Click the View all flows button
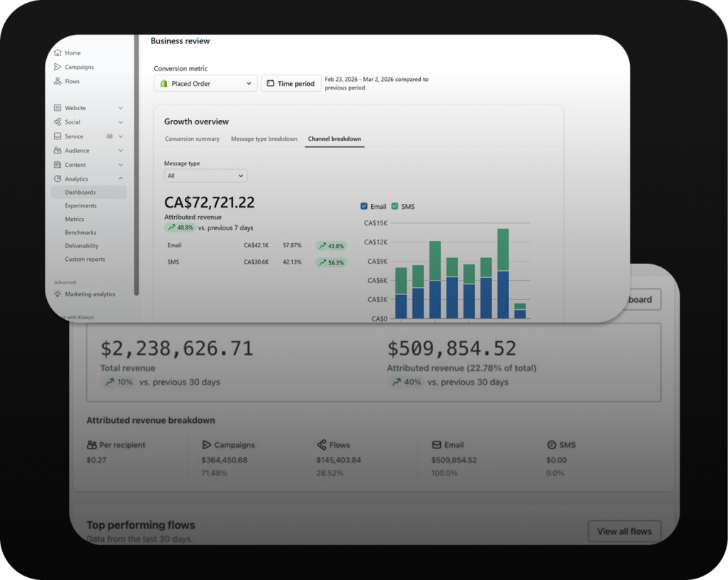 pos(624,531)
